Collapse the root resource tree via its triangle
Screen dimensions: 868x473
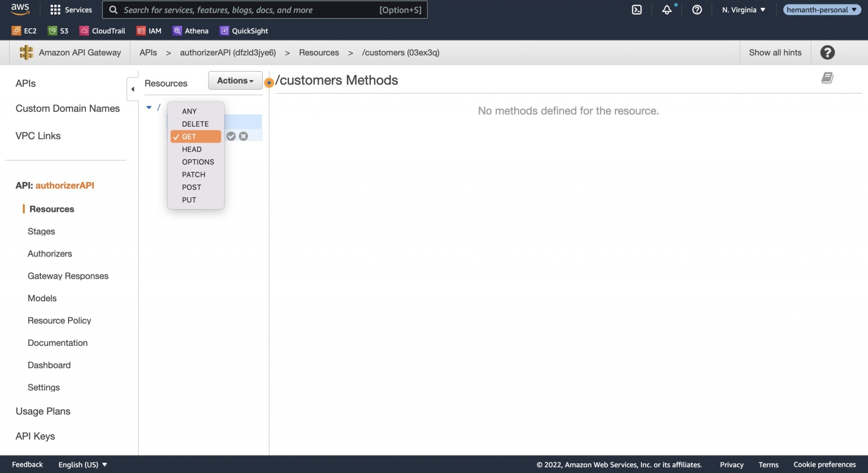click(149, 107)
